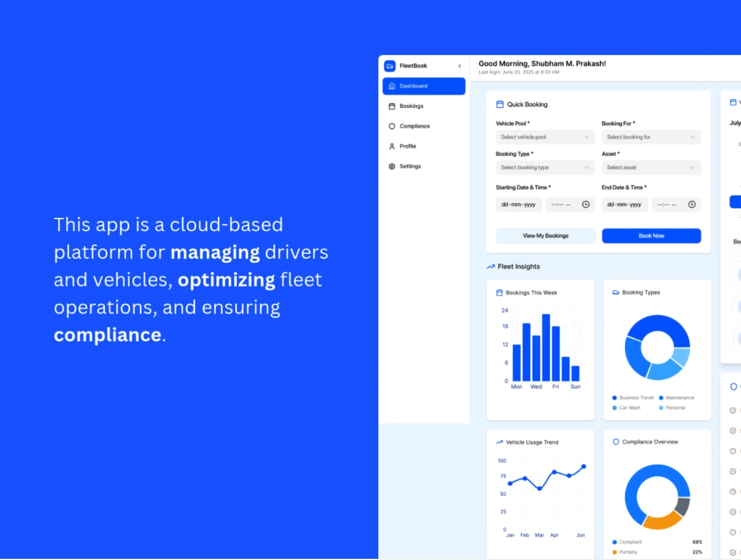
Task: Open Profile via the person icon
Action: point(392,146)
